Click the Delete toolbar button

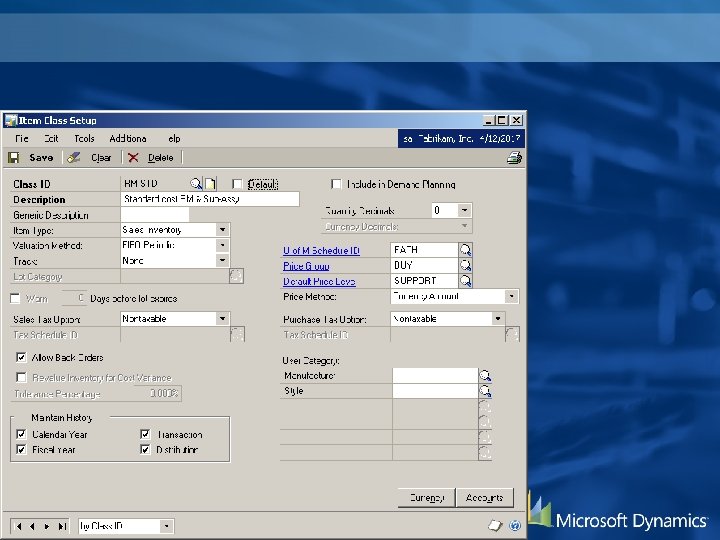tap(151, 158)
